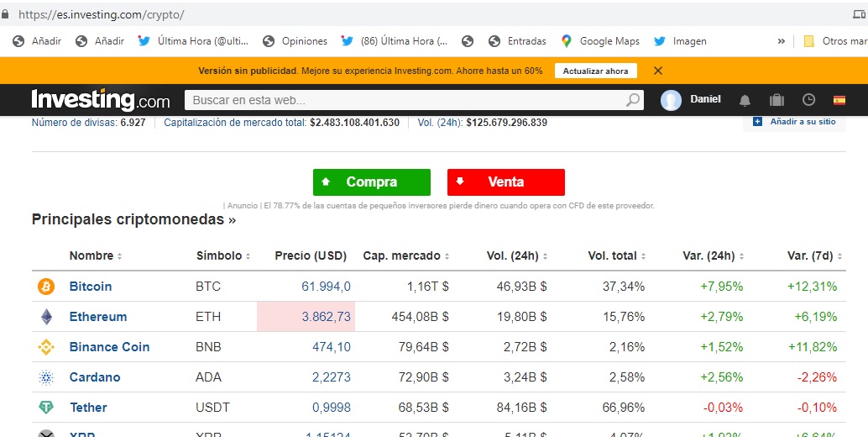The width and height of the screenshot is (868, 437).
Task: Open the Entradas bookmark
Action: tap(517, 41)
